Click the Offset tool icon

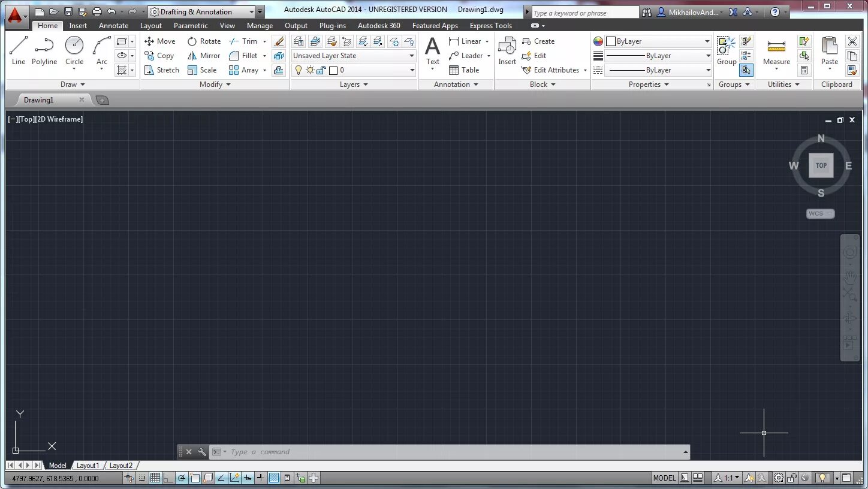point(279,70)
